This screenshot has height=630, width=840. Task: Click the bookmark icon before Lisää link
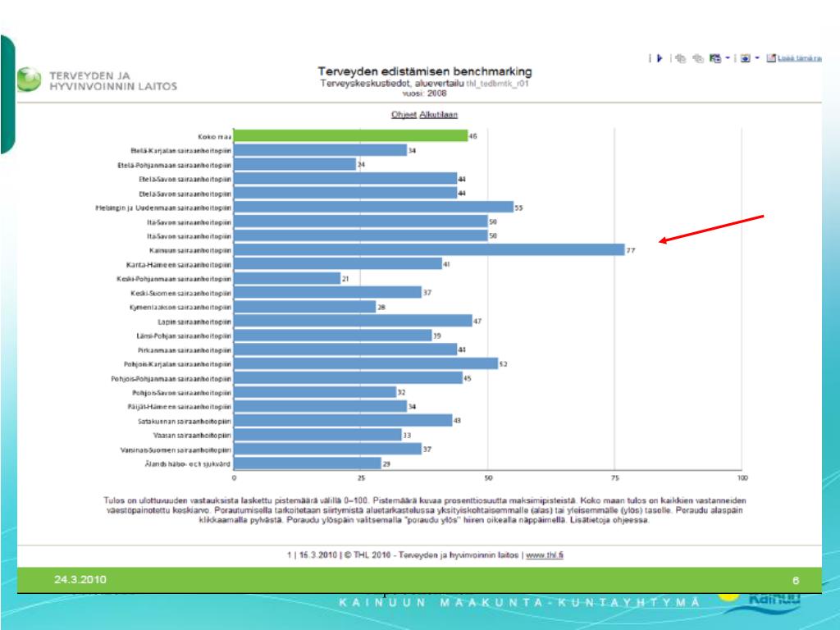point(771,58)
